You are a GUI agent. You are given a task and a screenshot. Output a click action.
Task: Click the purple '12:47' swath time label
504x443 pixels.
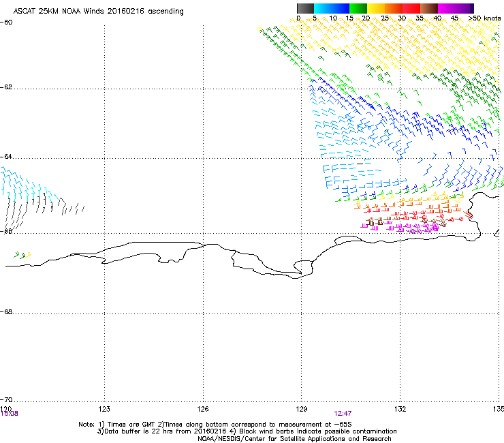(343, 414)
